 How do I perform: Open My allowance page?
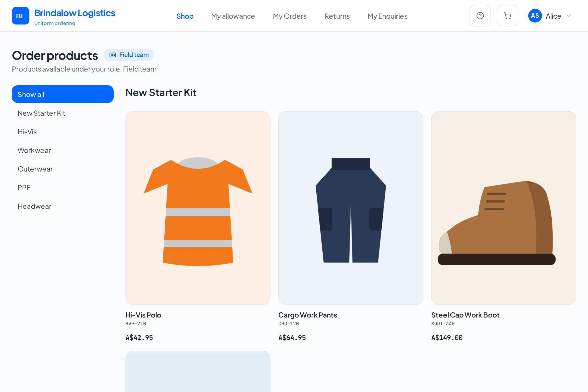233,16
